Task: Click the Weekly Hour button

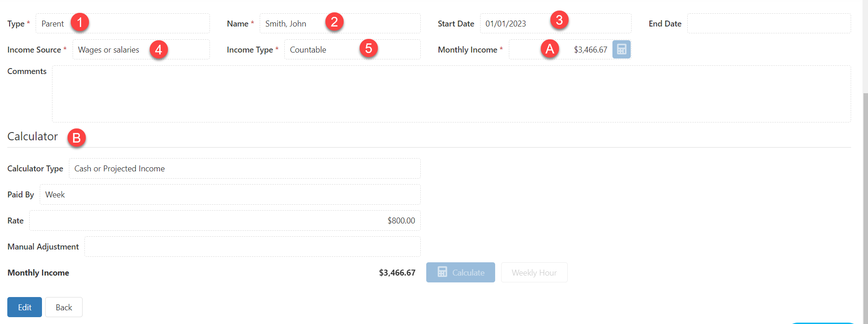Action: click(534, 272)
